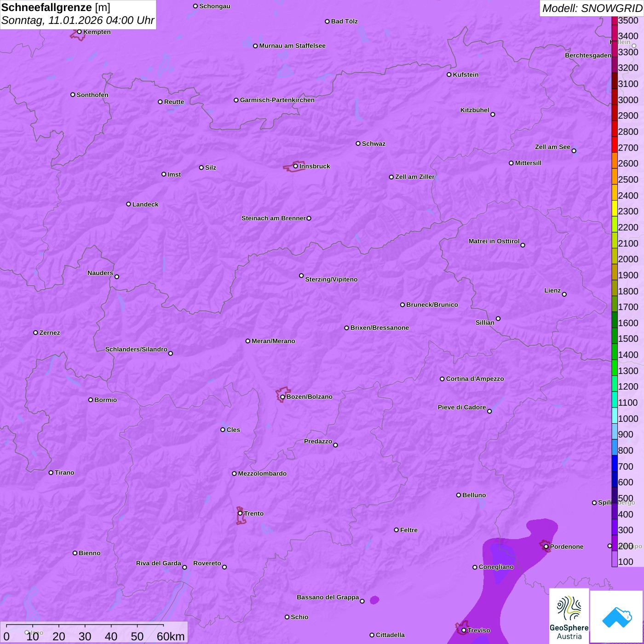Click the 'Modell: SNOWGRID' label

(592, 8)
